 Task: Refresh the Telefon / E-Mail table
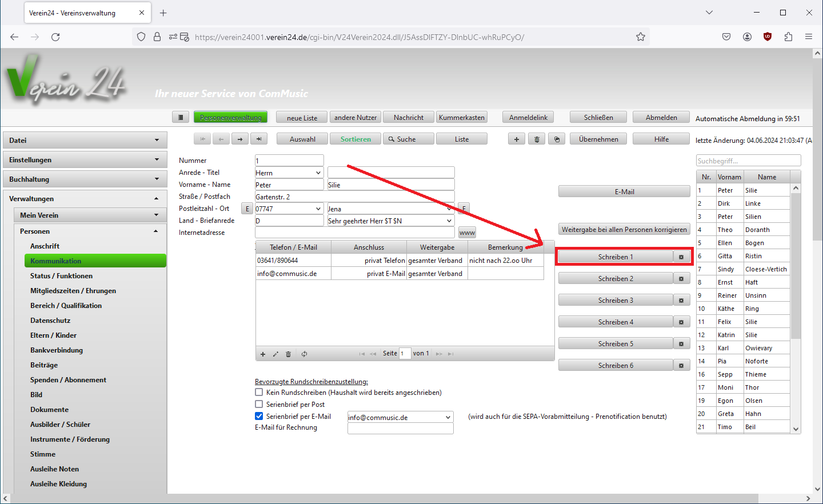click(x=304, y=354)
